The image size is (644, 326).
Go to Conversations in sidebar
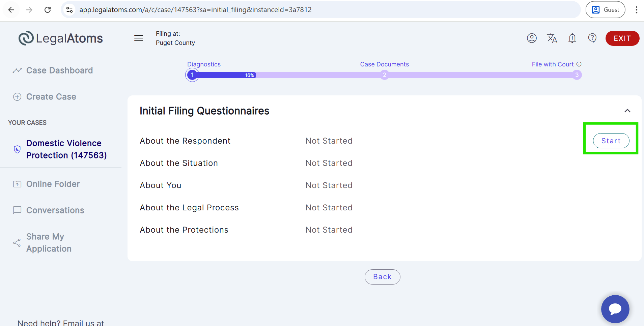point(55,210)
